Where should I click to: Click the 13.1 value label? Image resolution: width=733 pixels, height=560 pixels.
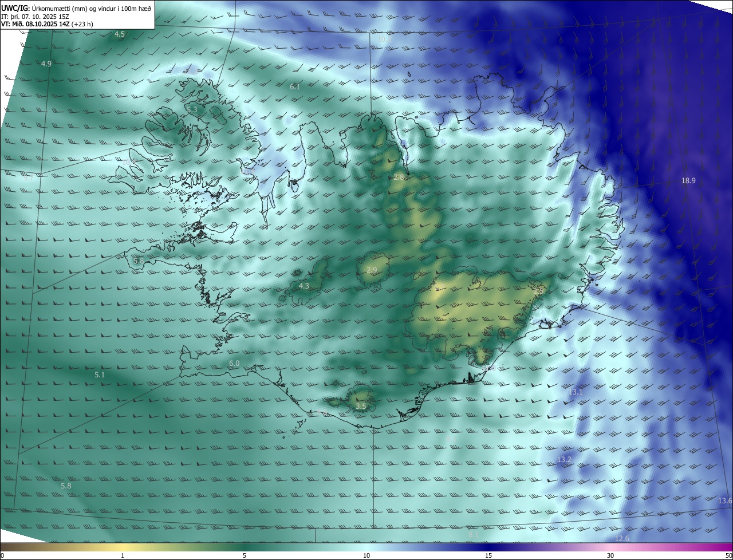[576, 392]
